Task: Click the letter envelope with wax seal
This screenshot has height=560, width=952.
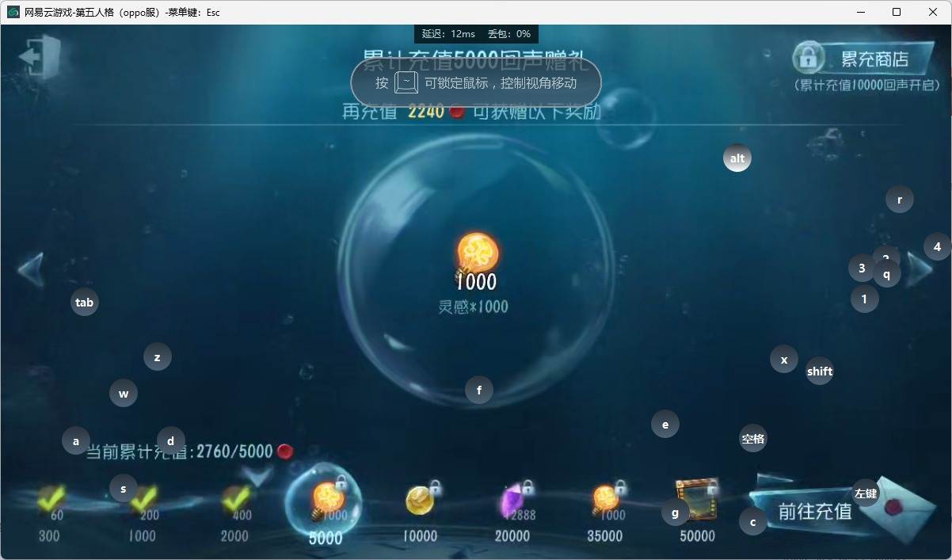Action: coord(899,509)
